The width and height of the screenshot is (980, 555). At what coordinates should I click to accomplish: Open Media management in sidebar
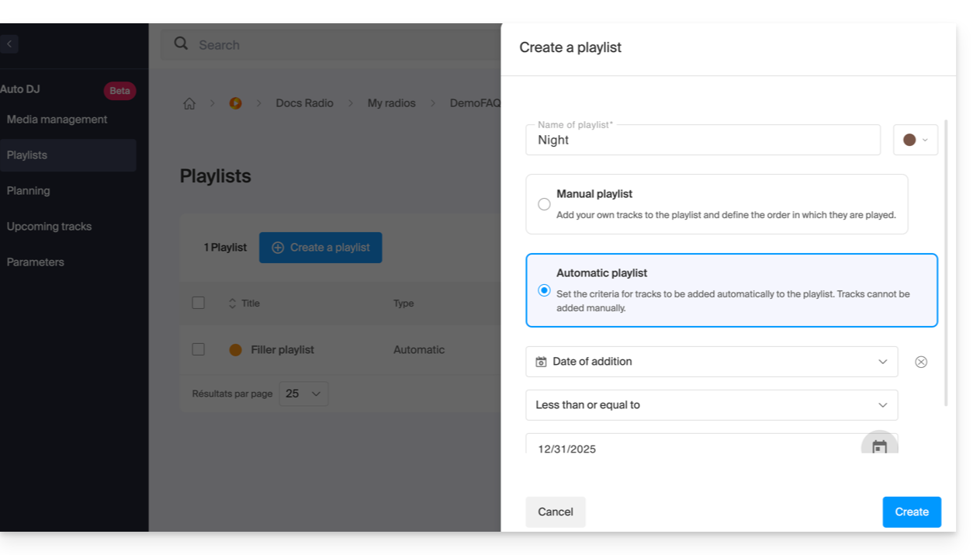click(x=57, y=120)
